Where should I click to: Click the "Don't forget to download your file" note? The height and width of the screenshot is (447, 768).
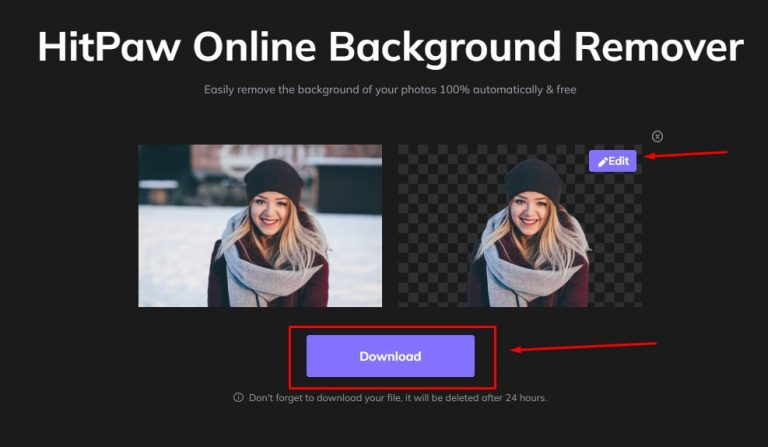(x=397, y=398)
